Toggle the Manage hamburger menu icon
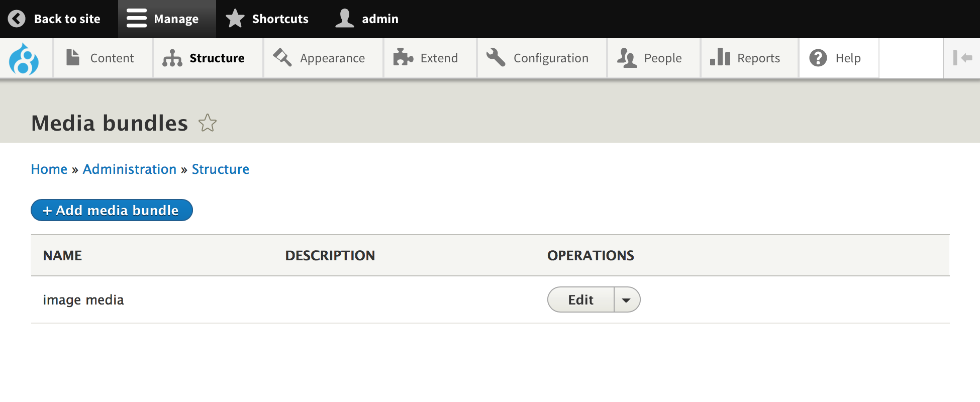 click(136, 19)
